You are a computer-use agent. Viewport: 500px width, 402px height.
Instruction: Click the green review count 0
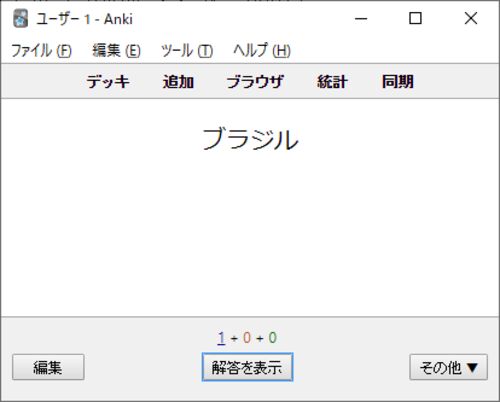[273, 338]
